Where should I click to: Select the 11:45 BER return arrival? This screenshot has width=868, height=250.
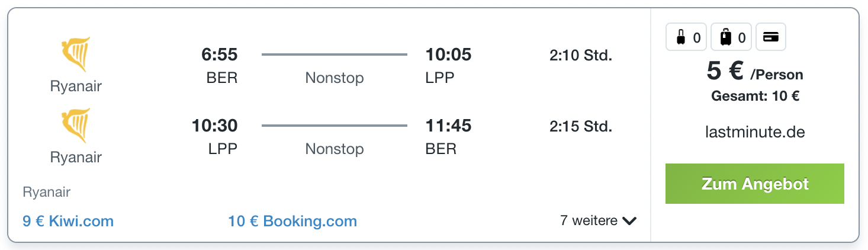(x=448, y=126)
